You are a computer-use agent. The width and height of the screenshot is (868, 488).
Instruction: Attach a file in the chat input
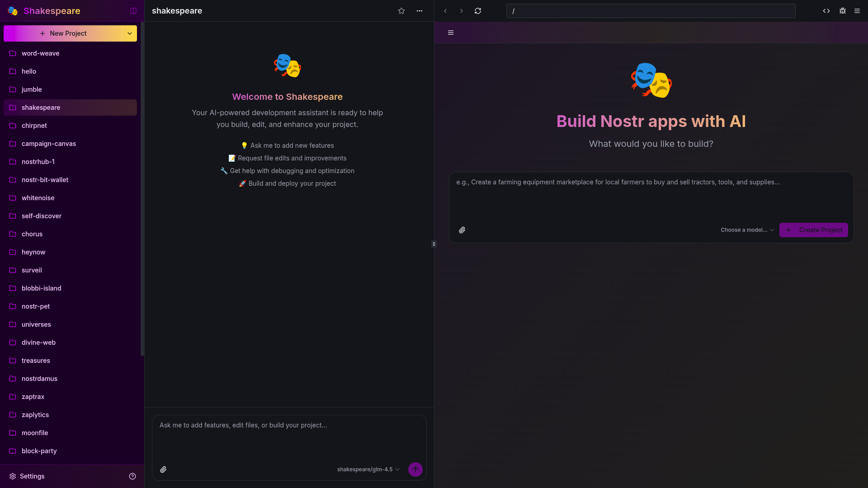tap(163, 469)
